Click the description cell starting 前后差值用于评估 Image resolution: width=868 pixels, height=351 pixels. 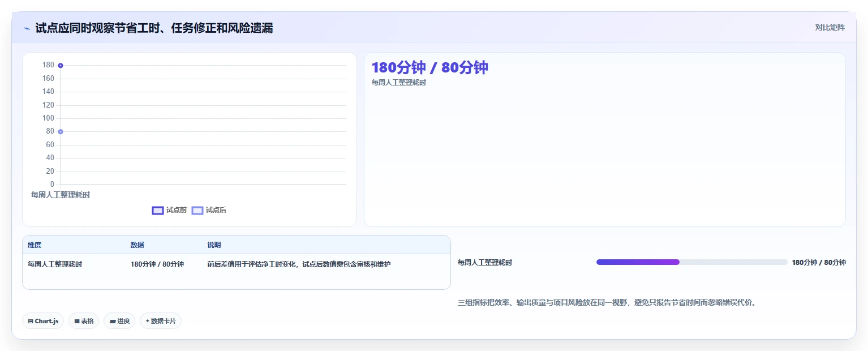pos(299,264)
